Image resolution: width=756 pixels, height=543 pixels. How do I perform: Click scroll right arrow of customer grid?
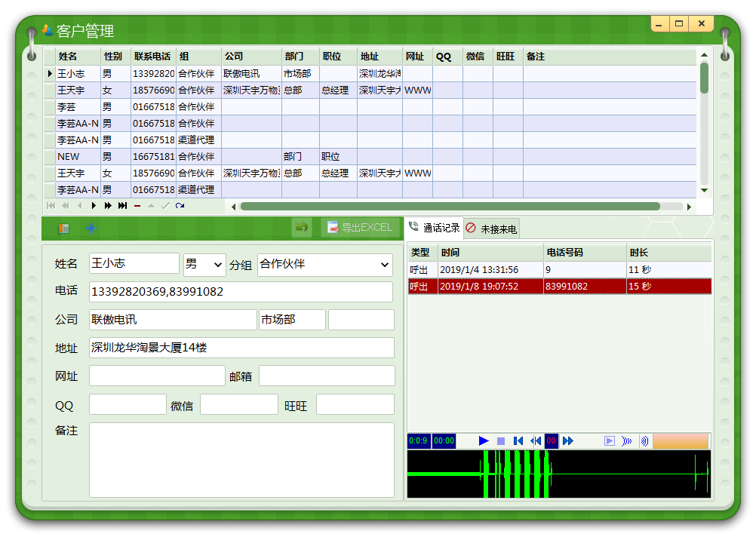coord(689,207)
